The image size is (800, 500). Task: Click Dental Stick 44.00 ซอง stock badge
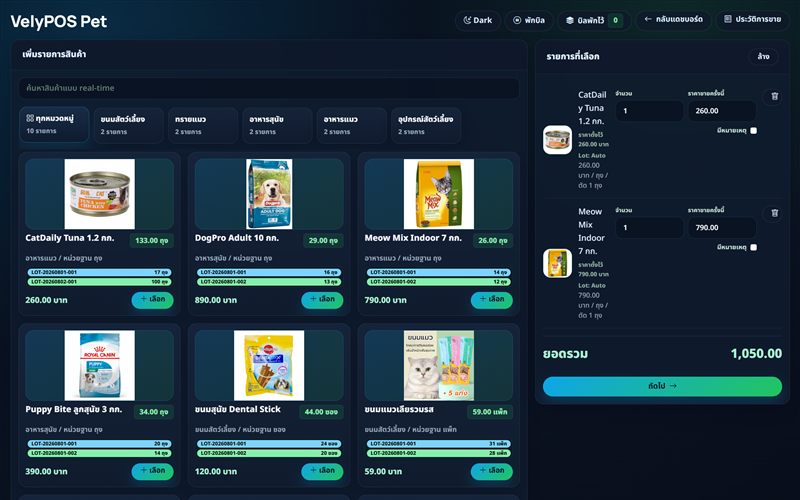coord(321,412)
